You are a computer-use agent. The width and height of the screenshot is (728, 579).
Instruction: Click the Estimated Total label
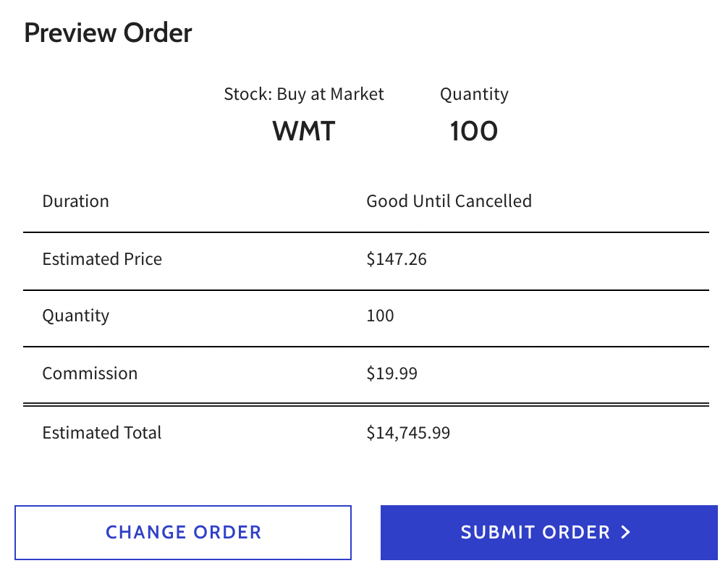pos(102,433)
